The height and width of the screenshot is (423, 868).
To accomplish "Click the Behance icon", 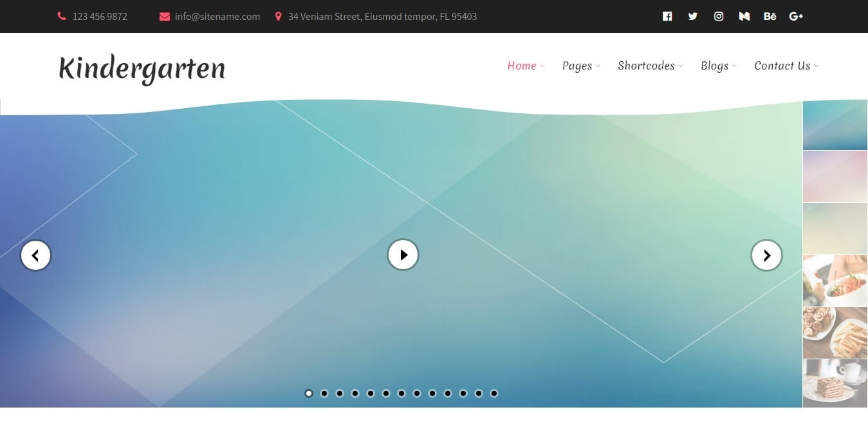I will [770, 16].
